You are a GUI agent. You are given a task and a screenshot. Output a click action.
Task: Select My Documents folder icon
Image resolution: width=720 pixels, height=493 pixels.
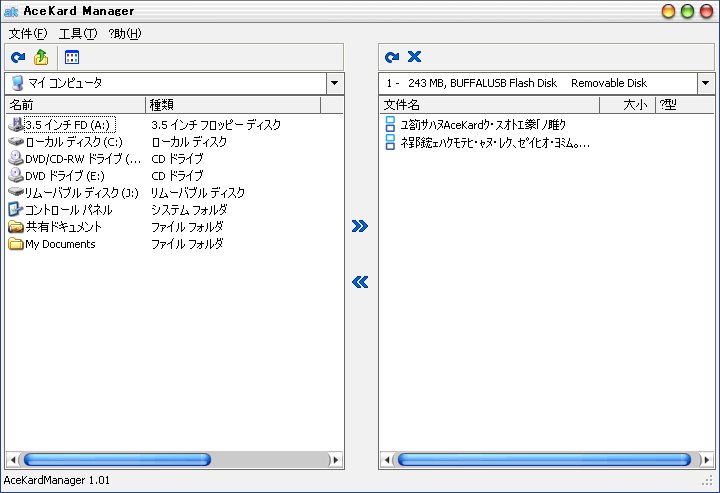[16, 243]
